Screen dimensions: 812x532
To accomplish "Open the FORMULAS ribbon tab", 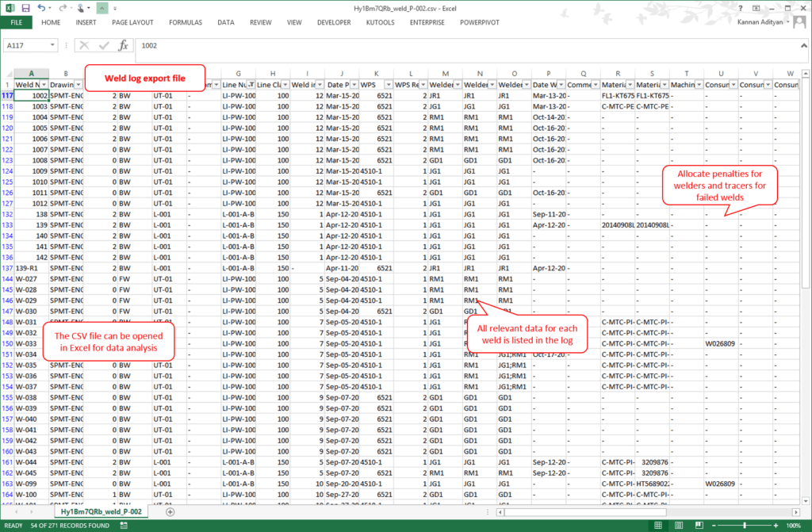I will (x=186, y=22).
